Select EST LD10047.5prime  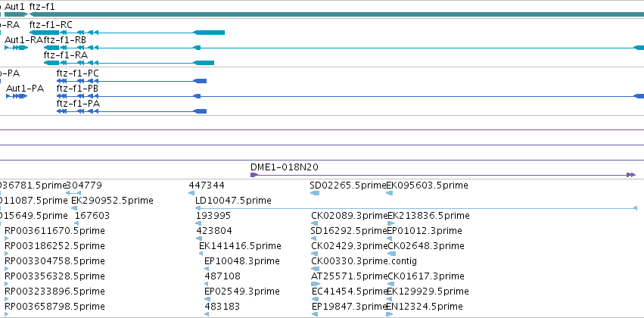pos(233,201)
